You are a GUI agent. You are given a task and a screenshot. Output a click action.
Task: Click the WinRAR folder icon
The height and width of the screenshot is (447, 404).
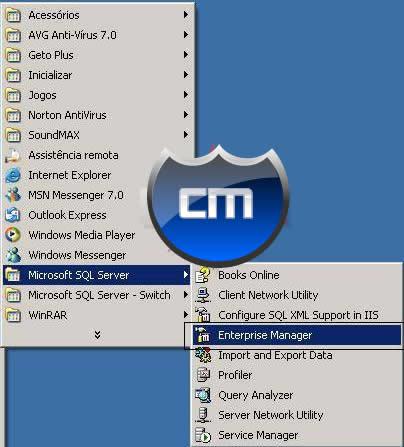tap(13, 315)
